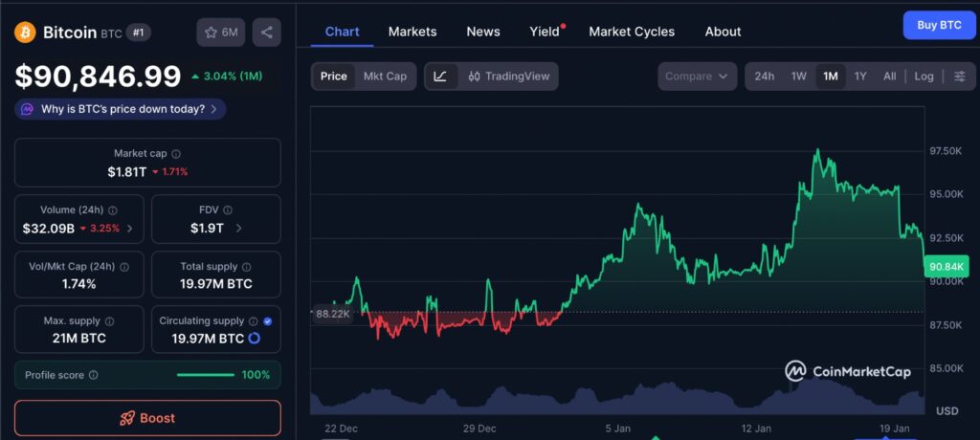Click the $90,846.99 price text

pyautogui.click(x=99, y=77)
